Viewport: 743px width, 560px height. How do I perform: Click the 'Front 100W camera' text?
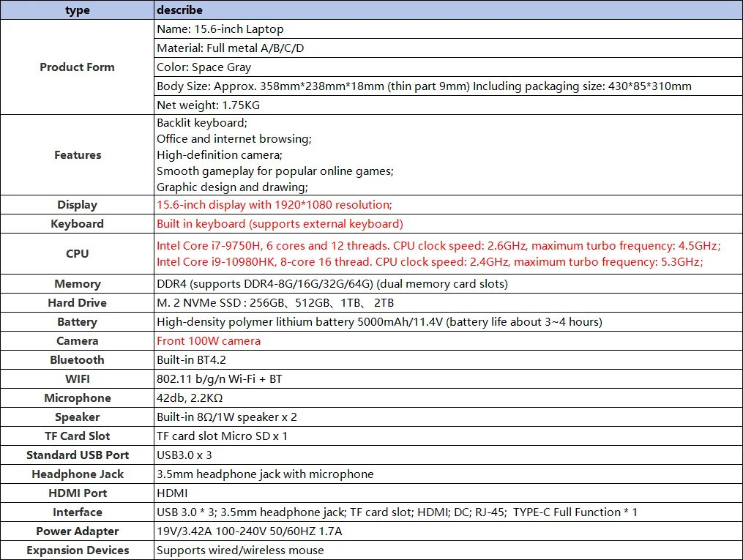(209, 340)
